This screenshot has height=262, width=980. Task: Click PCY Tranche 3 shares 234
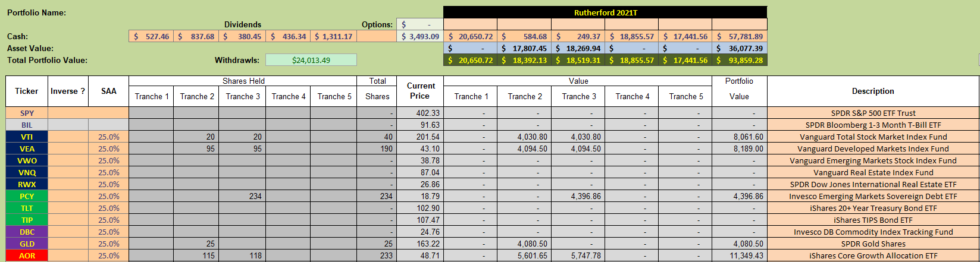click(242, 196)
